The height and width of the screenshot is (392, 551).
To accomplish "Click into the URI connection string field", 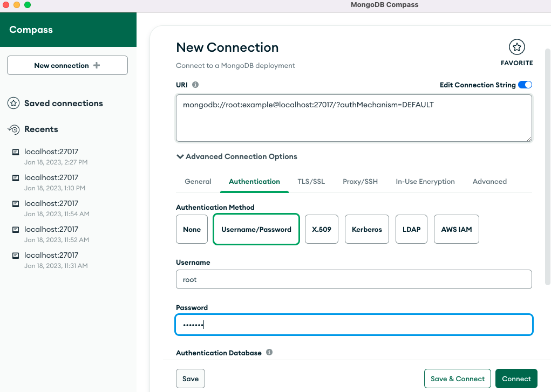I will (x=354, y=118).
